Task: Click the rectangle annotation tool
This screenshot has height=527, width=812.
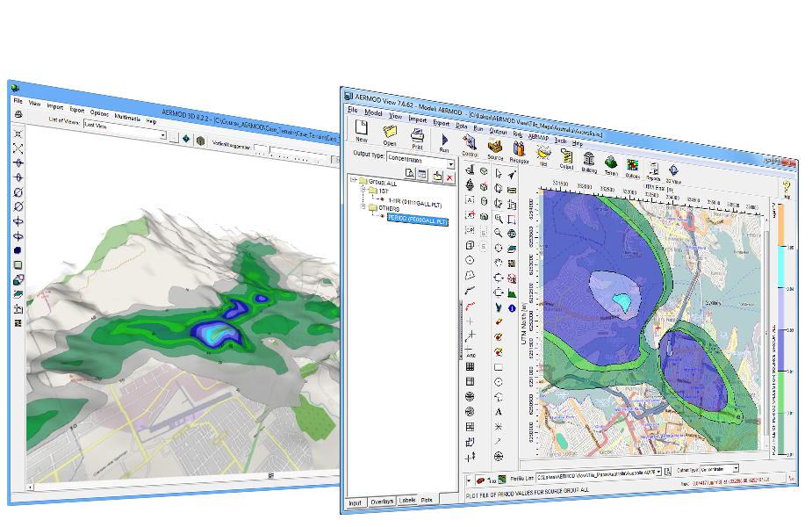Action: click(x=499, y=367)
